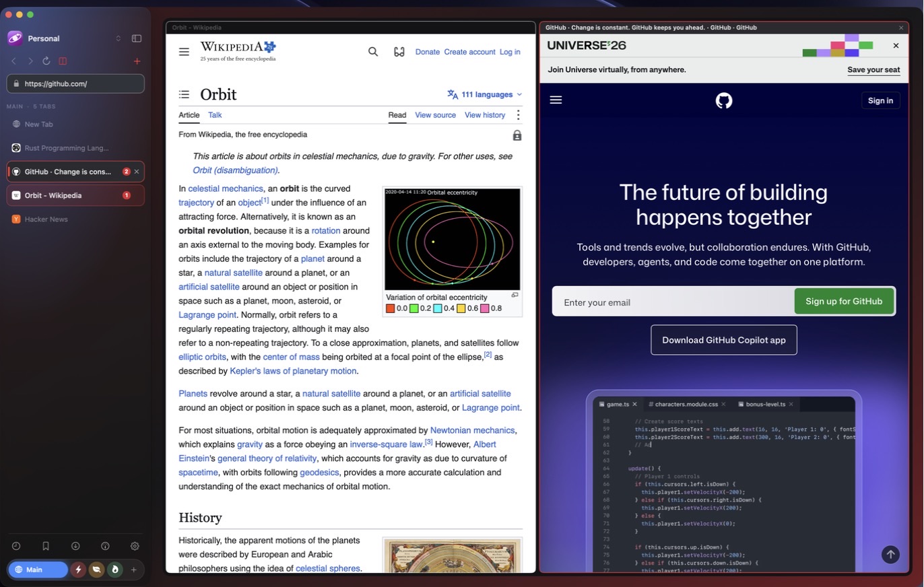Select the Hacker News tab in sidebar
The height and width of the screenshot is (587, 924).
(x=75, y=219)
